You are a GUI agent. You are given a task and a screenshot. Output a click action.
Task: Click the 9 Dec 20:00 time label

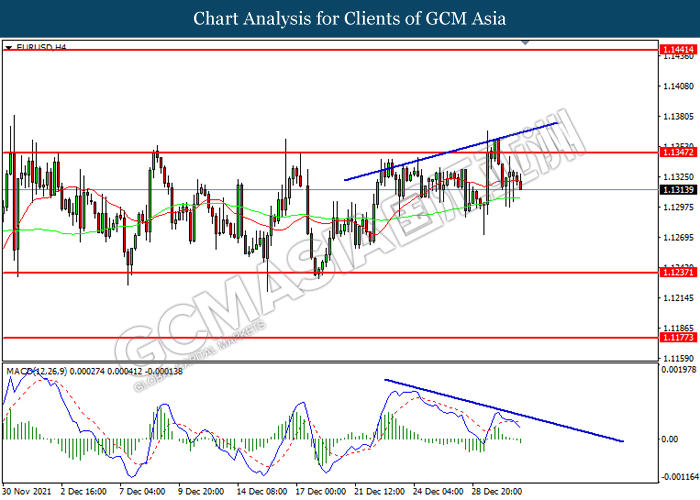[x=201, y=492]
